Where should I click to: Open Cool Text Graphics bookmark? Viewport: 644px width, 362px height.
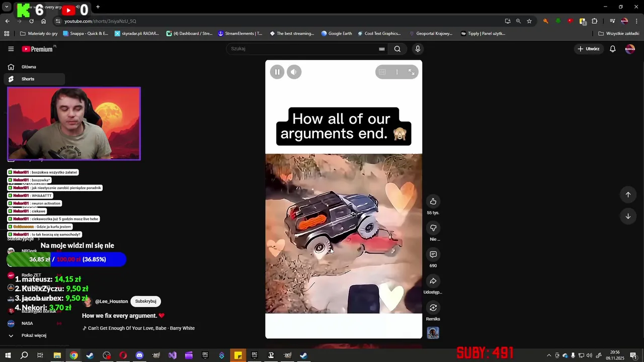tap(379, 34)
